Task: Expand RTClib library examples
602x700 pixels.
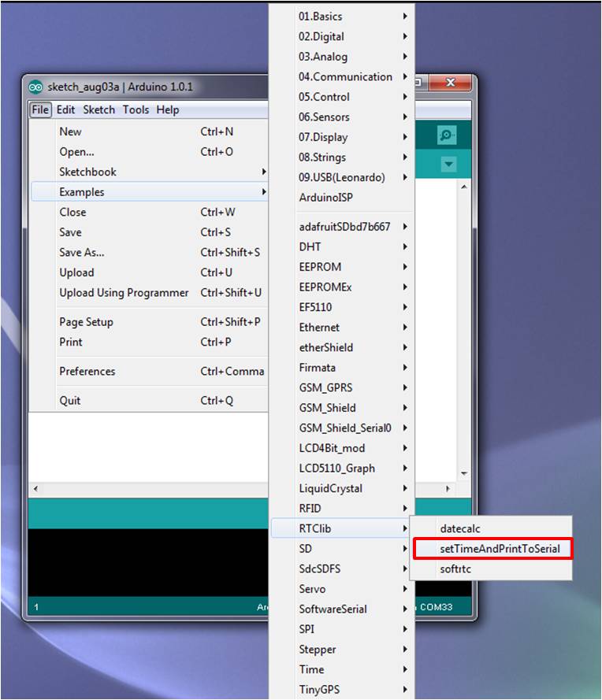Action: coord(342,528)
